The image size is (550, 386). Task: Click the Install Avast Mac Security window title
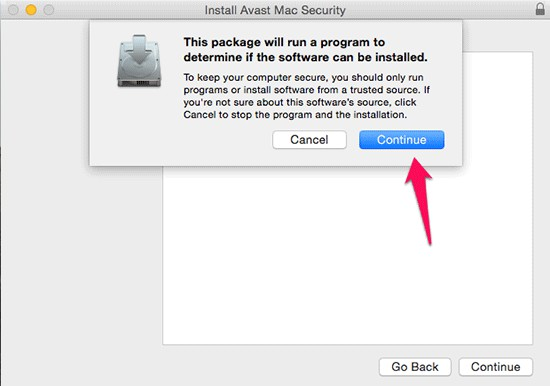tap(275, 10)
